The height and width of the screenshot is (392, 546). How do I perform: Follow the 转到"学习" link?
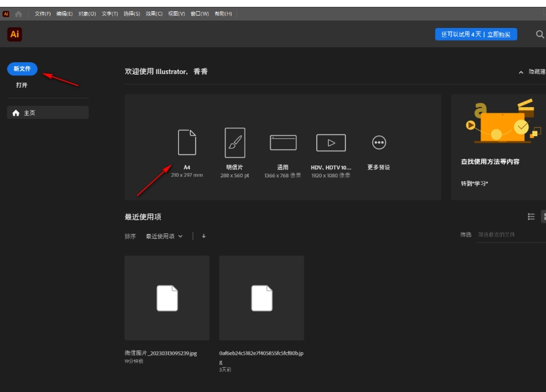(474, 184)
